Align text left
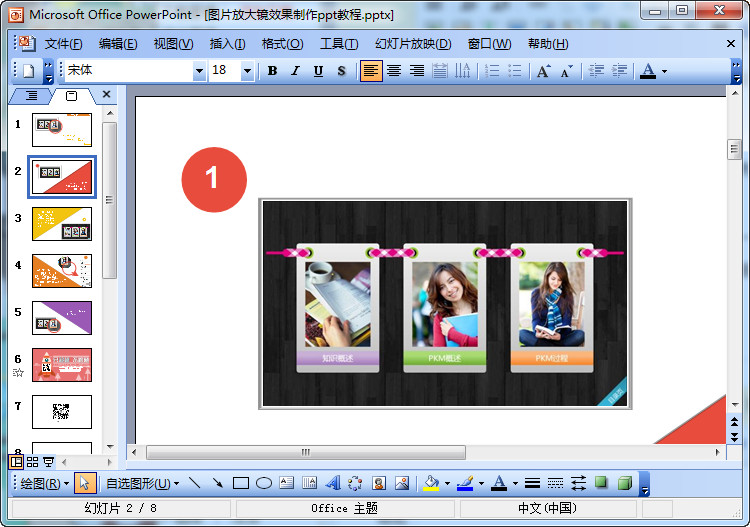Image resolution: width=750 pixels, height=527 pixels. click(371, 71)
